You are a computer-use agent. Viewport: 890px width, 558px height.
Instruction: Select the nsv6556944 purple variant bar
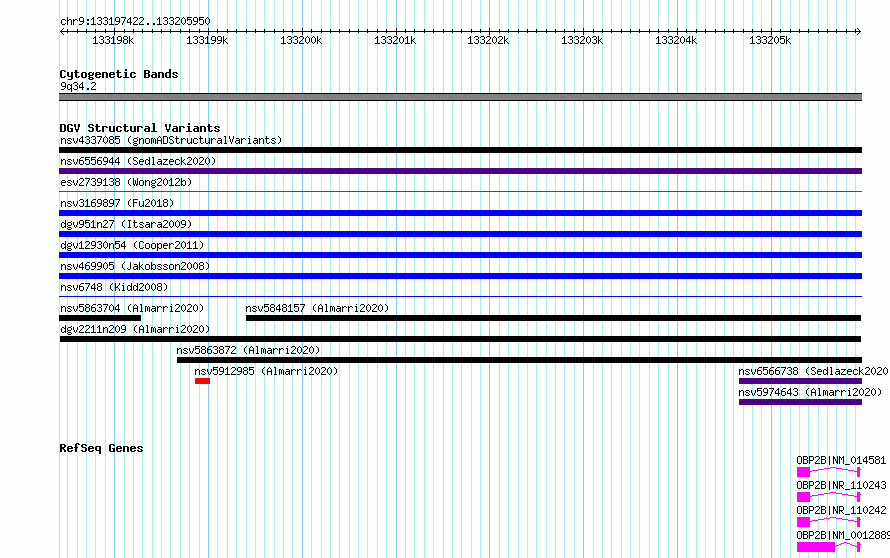pyautogui.click(x=460, y=171)
